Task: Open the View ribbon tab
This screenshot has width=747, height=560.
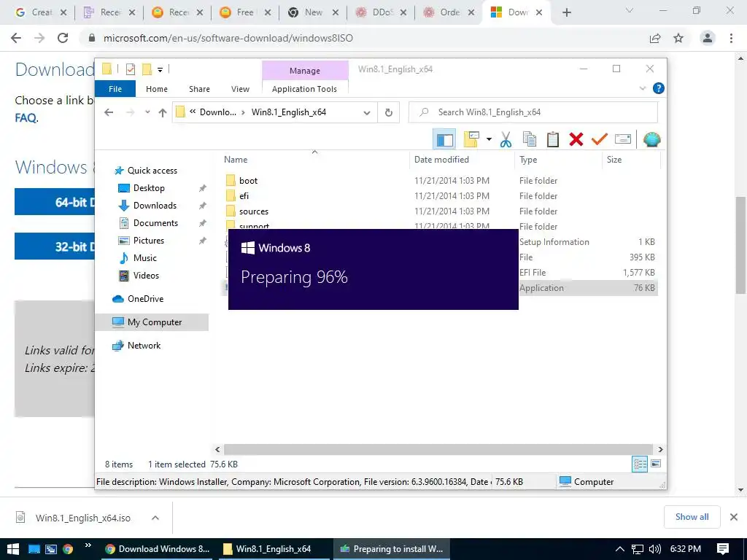Action: click(240, 89)
